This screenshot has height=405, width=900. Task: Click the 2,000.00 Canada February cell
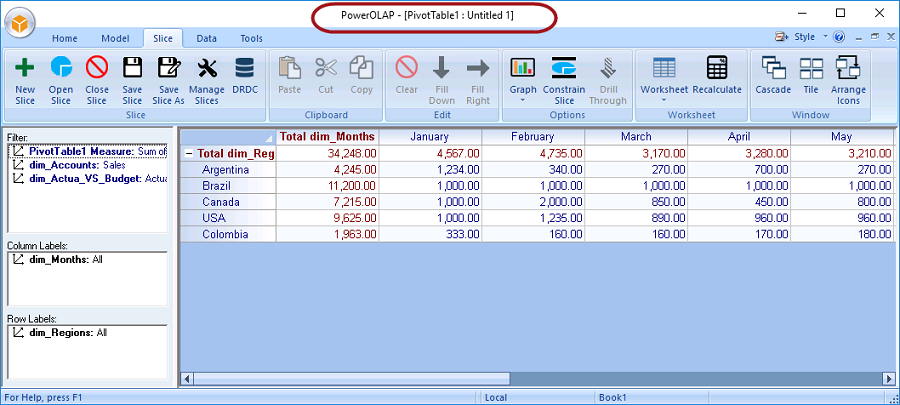coord(533,202)
